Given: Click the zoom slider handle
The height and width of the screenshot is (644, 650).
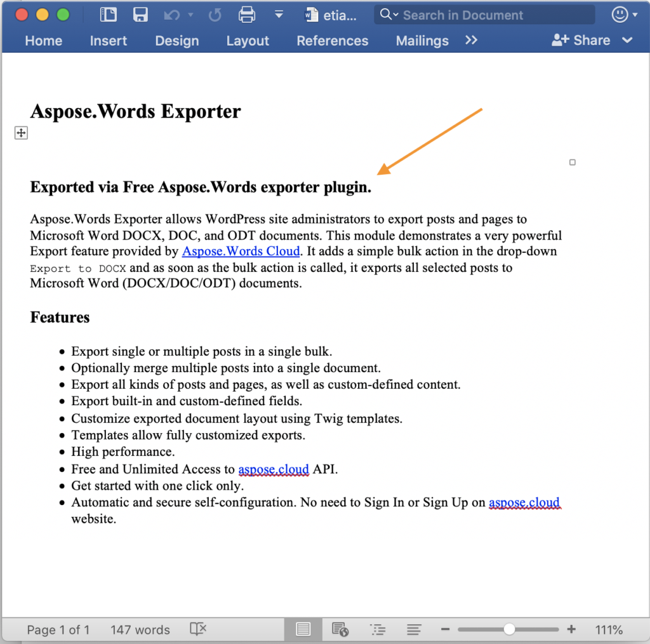Looking at the screenshot, I should [x=509, y=629].
